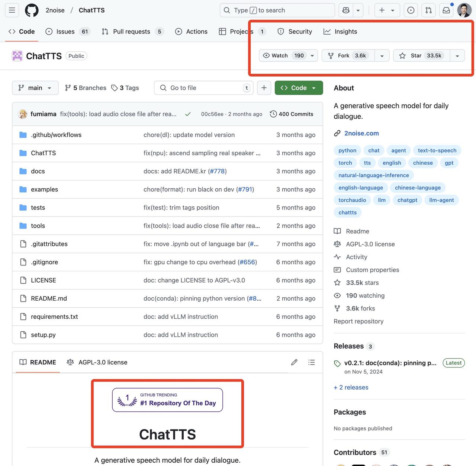The width and height of the screenshot is (476, 466).
Task: Expand the Star lists dropdown arrow
Action: tap(457, 55)
